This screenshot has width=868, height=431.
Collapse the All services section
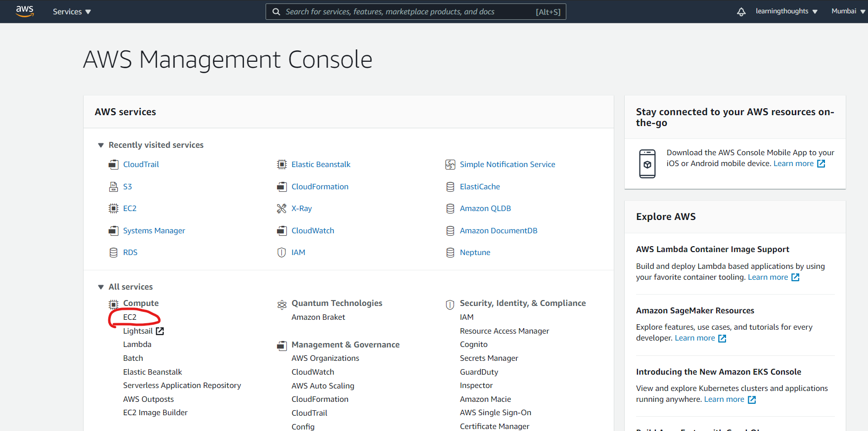(101, 287)
